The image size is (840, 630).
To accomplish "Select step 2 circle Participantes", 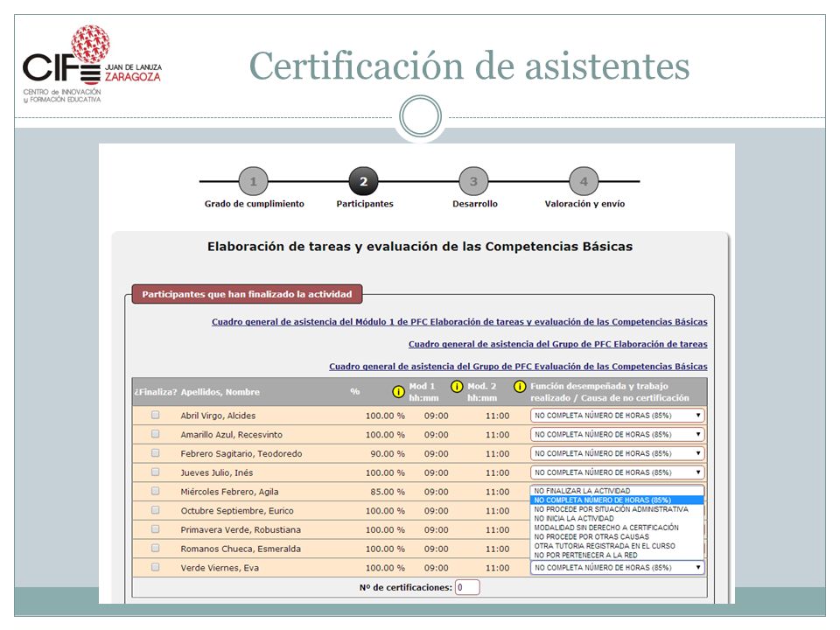I will click(363, 181).
